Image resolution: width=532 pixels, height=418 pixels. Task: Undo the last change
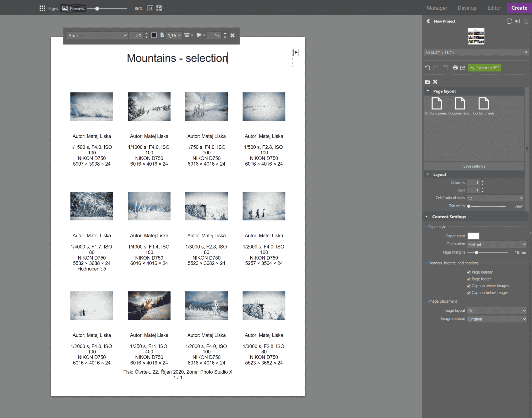[x=428, y=68]
